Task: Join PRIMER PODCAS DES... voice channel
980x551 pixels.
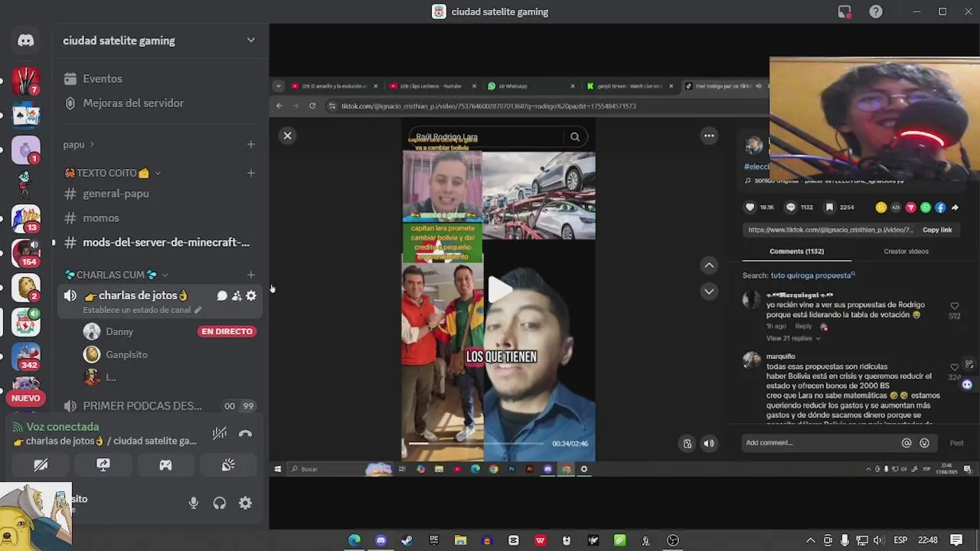Action: (x=142, y=406)
